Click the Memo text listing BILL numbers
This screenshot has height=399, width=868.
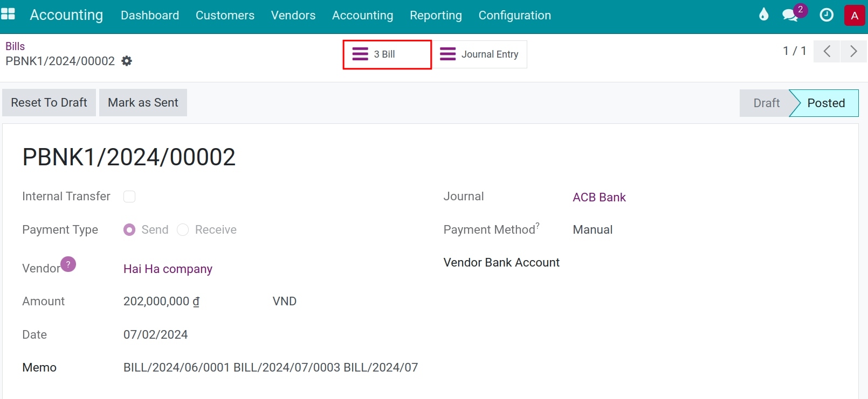tap(271, 367)
